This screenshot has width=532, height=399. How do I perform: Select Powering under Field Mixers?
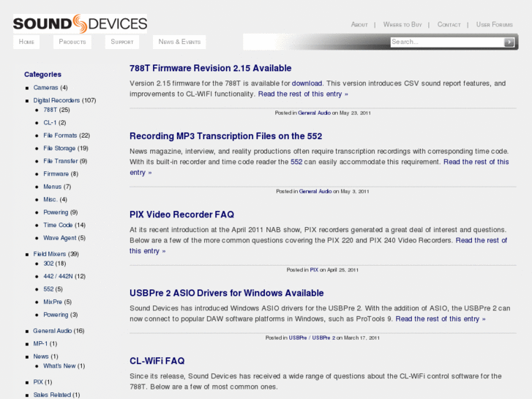pyautogui.click(x=56, y=315)
